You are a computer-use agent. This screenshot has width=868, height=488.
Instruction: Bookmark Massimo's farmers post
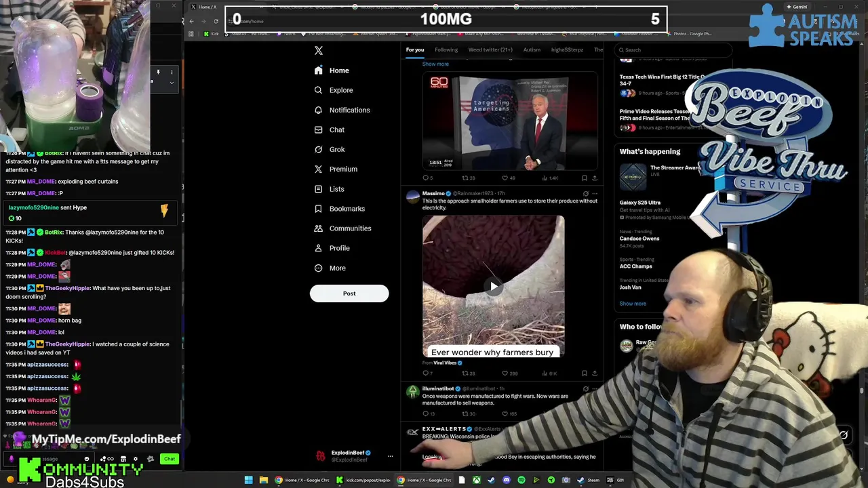click(x=584, y=373)
